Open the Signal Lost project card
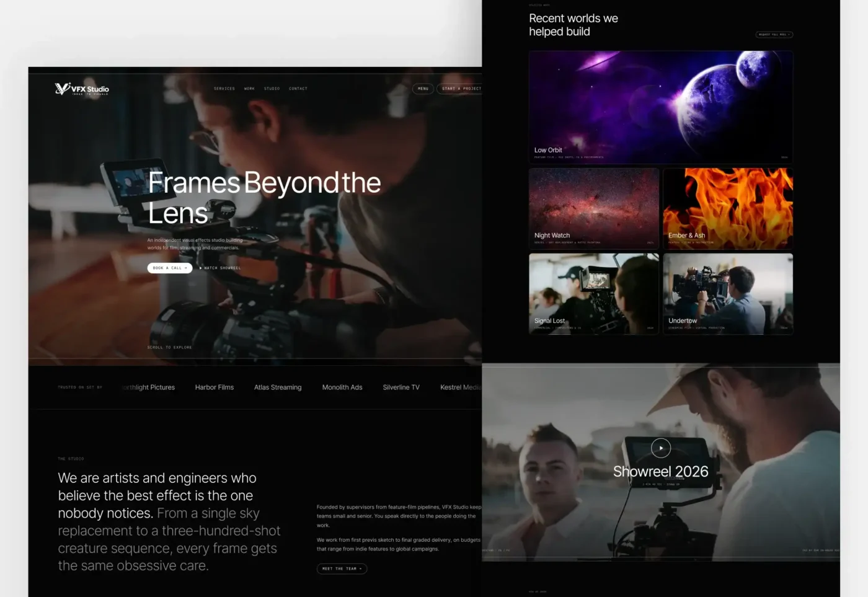This screenshot has height=597, width=868. pos(594,294)
